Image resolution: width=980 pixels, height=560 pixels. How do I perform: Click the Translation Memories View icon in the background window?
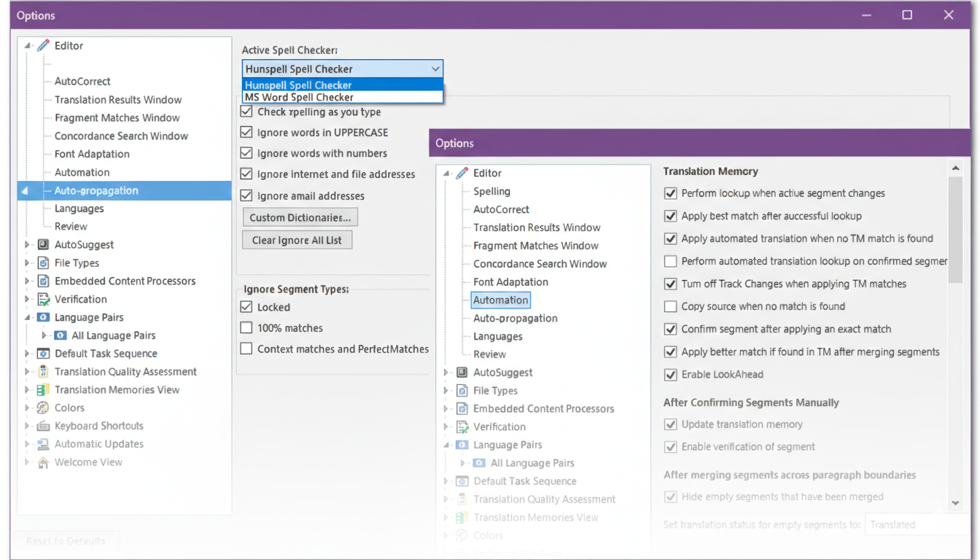(43, 390)
